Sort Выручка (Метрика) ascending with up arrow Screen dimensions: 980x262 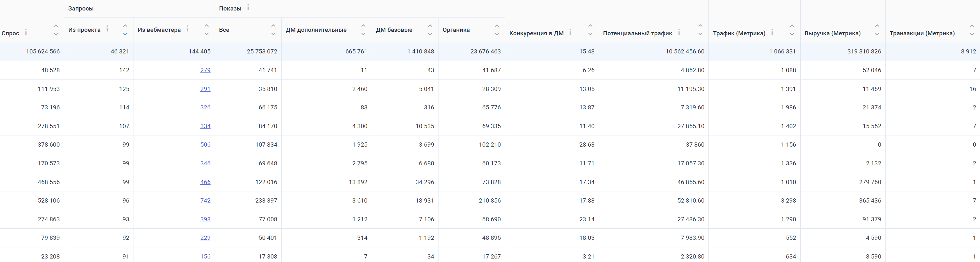click(877, 25)
